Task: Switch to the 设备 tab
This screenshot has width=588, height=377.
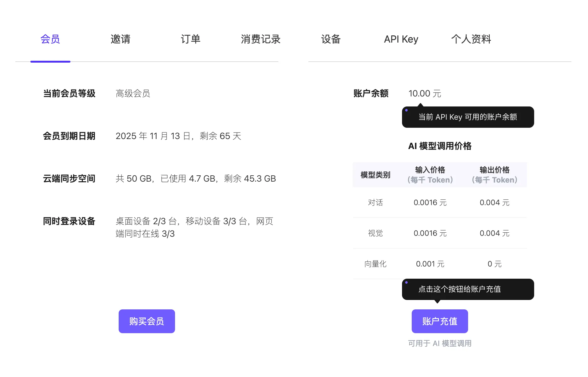Action: click(331, 39)
